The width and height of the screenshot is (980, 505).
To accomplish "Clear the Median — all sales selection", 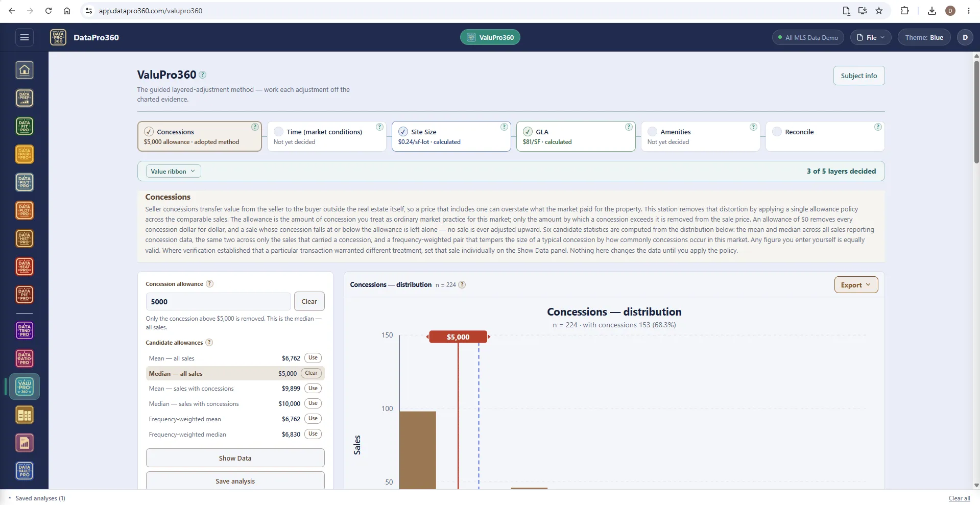I will pos(311,373).
